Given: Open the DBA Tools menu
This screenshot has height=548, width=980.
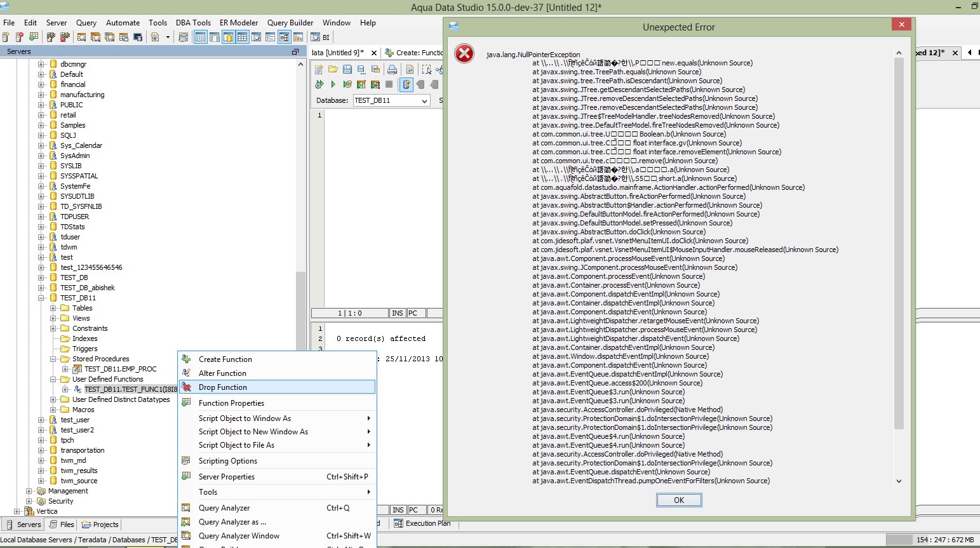Looking at the screenshot, I should click(193, 23).
